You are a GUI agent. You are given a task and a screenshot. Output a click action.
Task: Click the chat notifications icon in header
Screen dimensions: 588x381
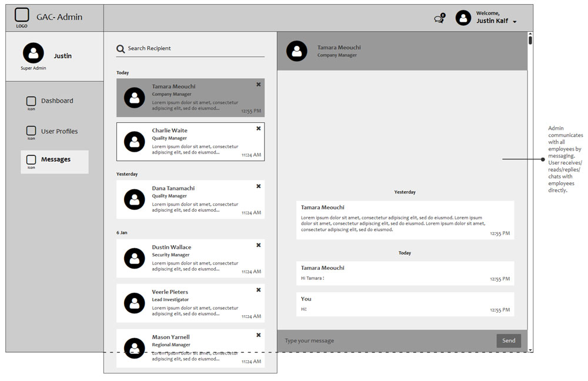point(439,19)
